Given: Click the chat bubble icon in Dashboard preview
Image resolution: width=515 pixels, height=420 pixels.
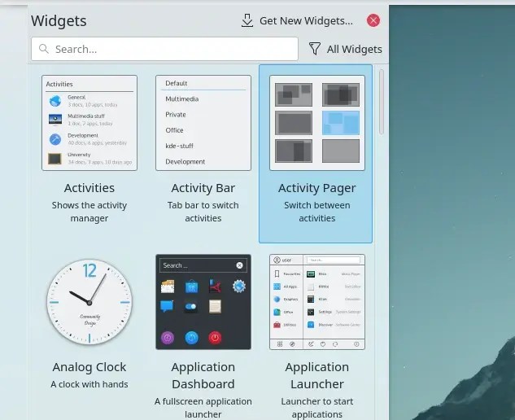Looking at the screenshot, I should tap(167, 306).
